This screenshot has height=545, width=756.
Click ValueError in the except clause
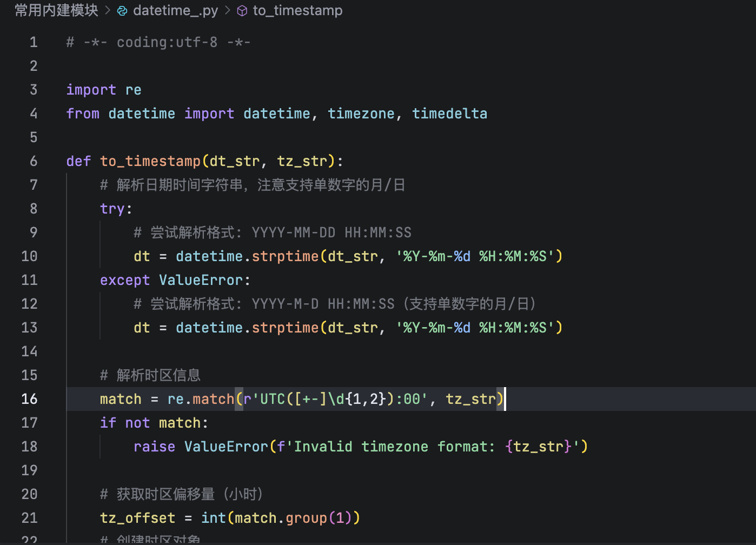(x=201, y=280)
